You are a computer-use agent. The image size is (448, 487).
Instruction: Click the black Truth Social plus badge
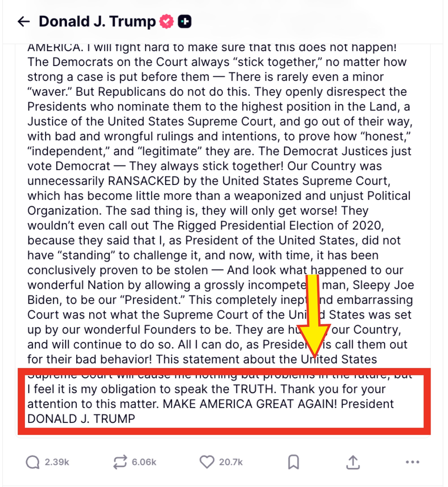point(185,22)
